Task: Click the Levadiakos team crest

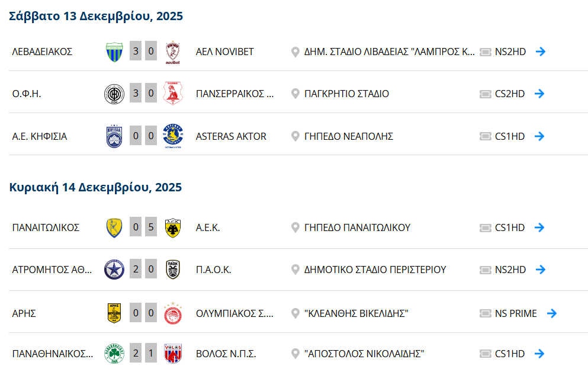Action: point(114,52)
